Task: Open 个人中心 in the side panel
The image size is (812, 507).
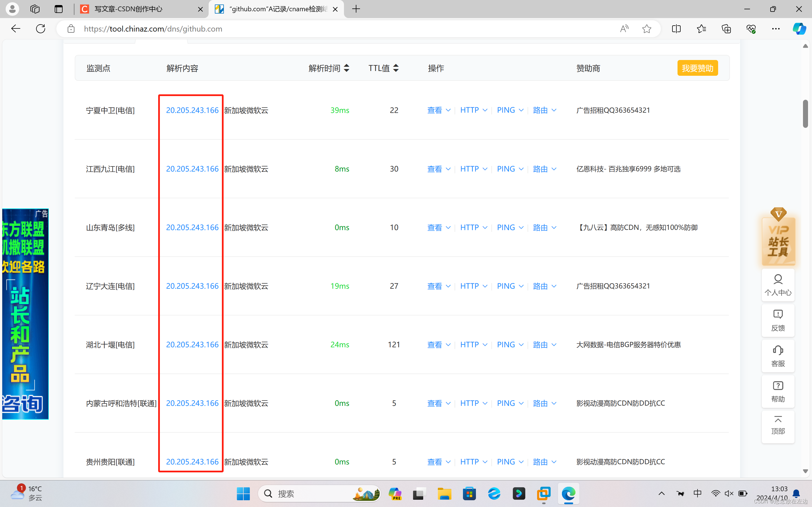Action: point(778,285)
